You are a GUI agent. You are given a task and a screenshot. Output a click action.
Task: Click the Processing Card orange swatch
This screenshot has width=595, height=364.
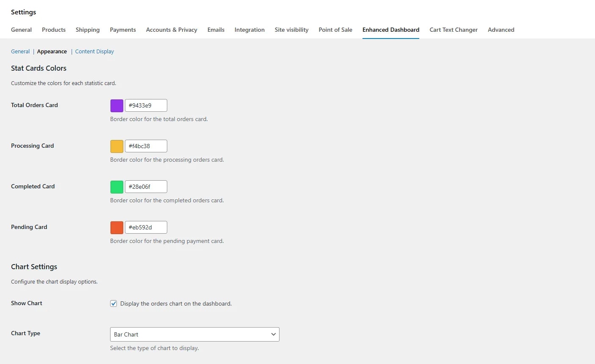(116, 146)
